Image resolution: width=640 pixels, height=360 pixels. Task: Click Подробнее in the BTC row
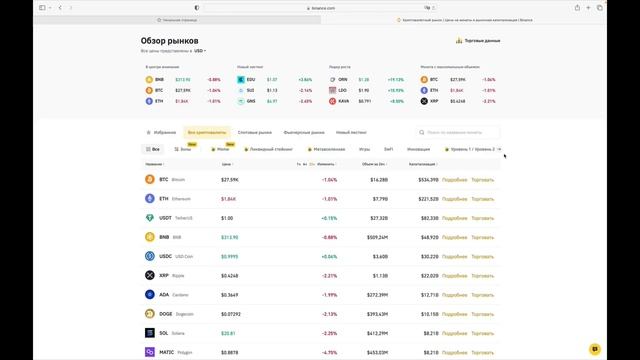click(x=454, y=180)
